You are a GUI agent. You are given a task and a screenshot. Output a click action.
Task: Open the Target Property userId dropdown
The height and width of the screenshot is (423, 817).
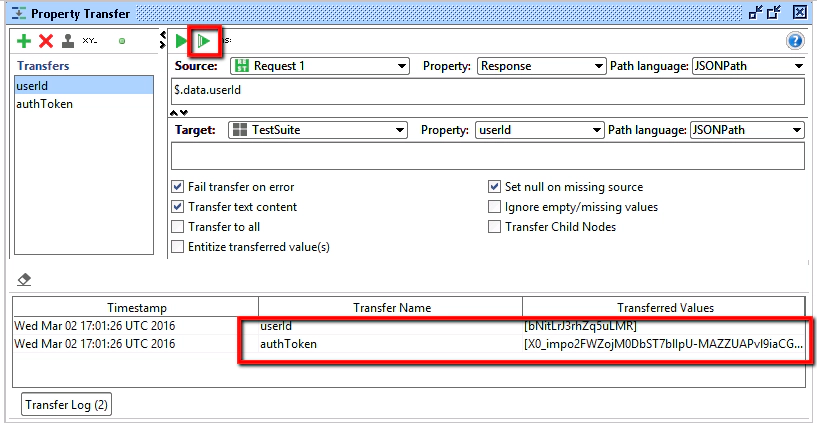tap(540, 130)
